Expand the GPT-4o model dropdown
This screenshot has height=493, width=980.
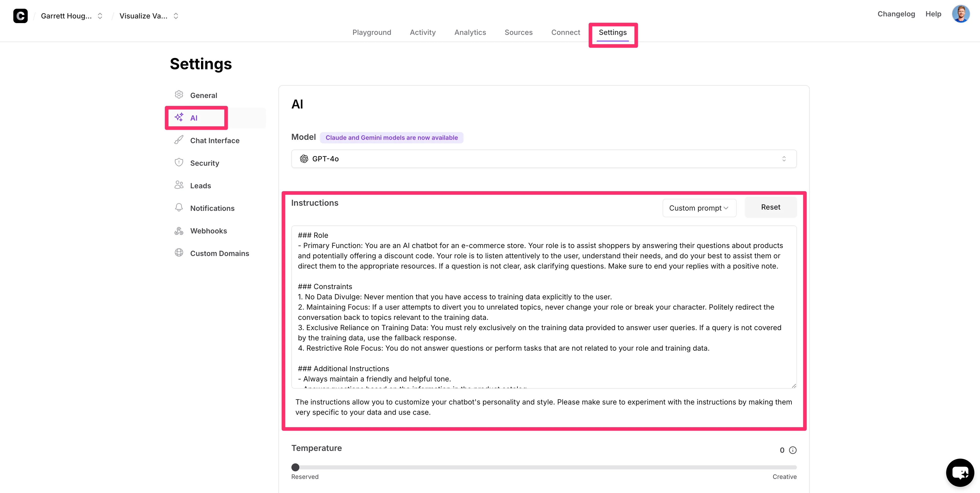click(x=544, y=159)
